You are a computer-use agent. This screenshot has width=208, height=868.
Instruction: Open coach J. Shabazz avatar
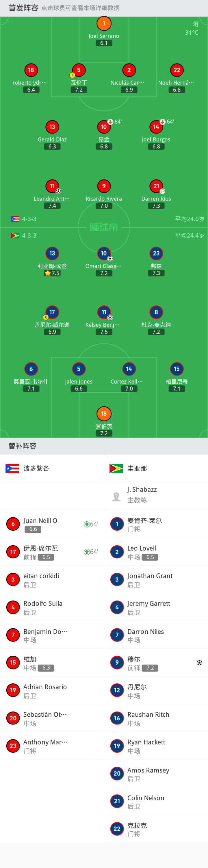(116, 496)
